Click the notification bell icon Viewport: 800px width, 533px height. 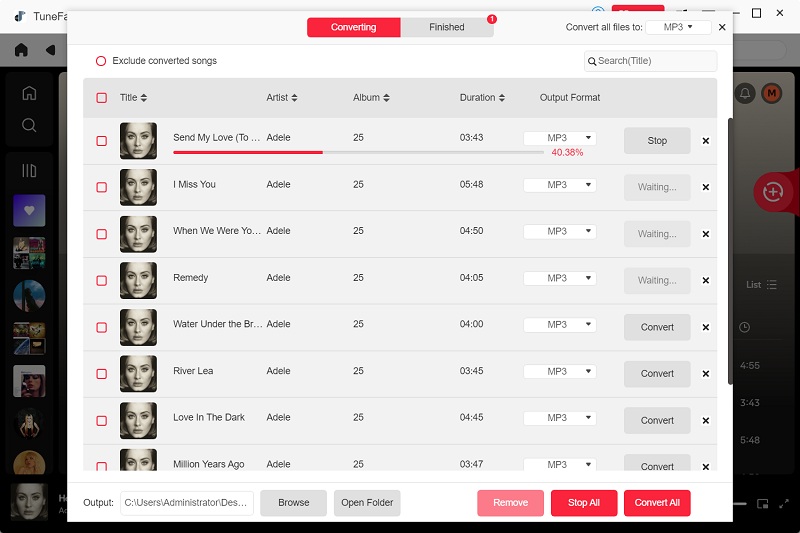pos(744,94)
